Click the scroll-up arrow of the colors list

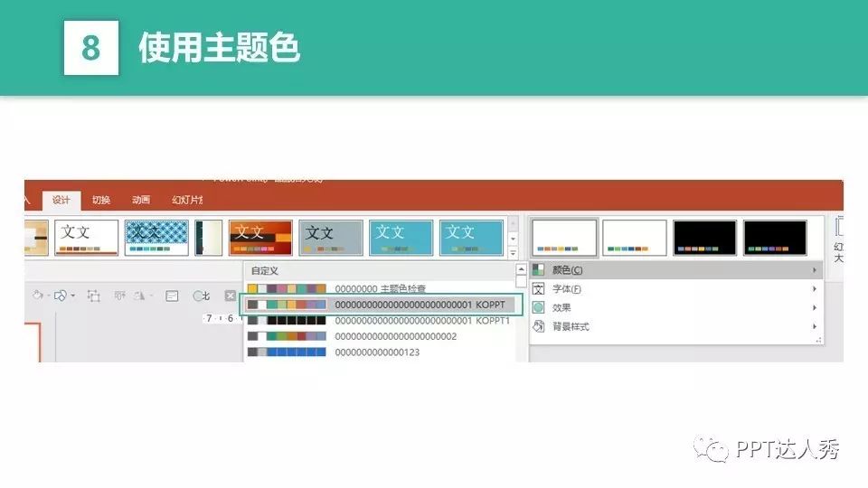pos(521,269)
